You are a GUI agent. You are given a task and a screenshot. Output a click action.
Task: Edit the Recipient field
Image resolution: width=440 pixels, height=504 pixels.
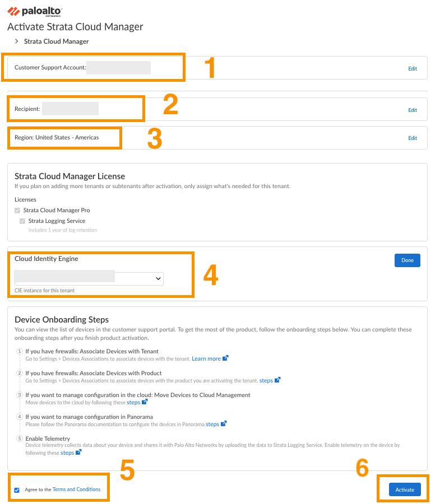click(x=413, y=110)
